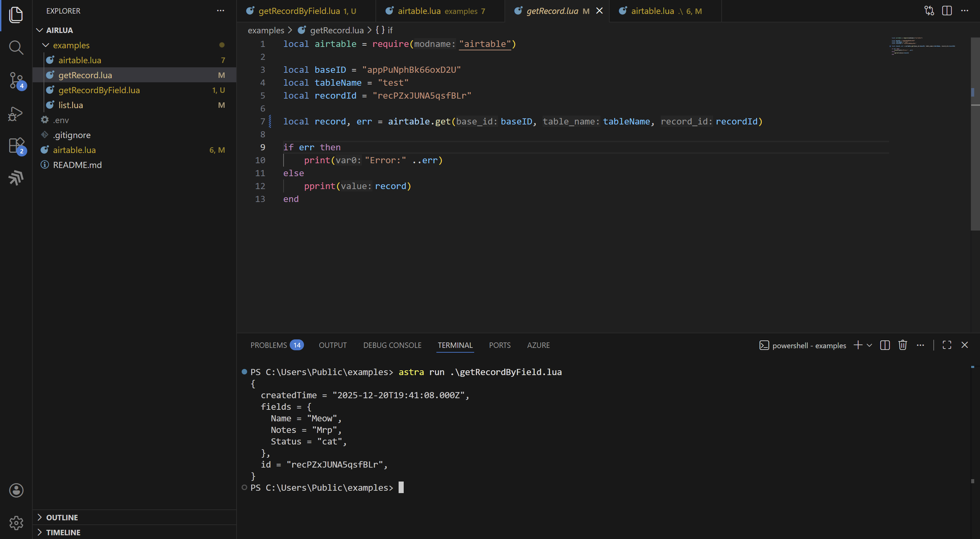Viewport: 980px width, 539px height.
Task: Open Run and Debug view
Action: [x=16, y=113]
